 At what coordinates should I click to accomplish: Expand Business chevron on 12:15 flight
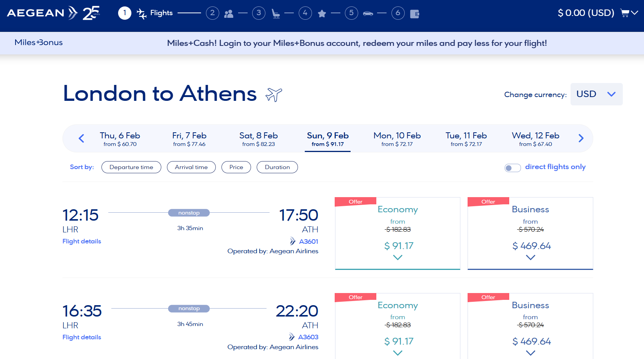531,257
